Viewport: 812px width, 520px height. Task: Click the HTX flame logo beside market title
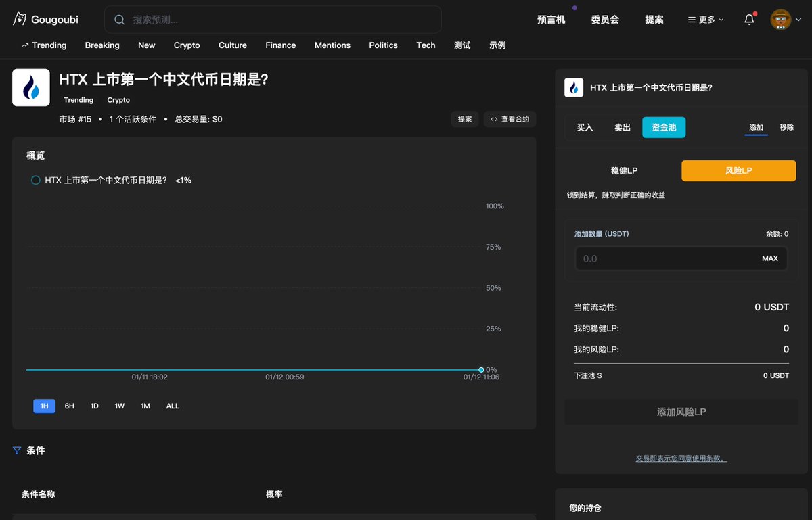31,87
